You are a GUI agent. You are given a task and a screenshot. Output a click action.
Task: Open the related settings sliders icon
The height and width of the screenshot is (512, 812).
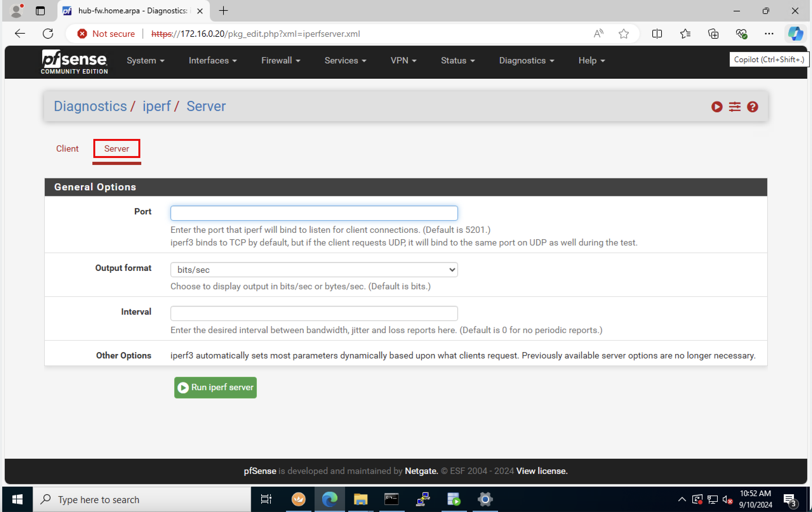(x=735, y=107)
